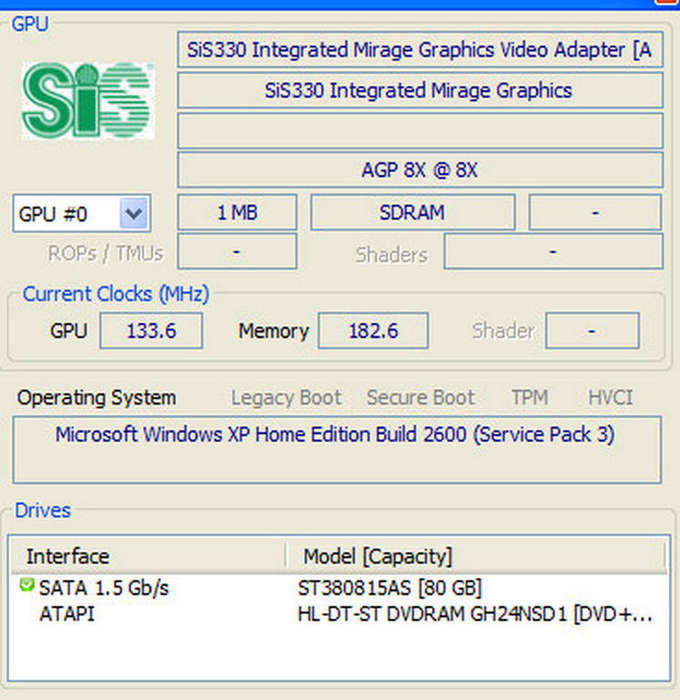Click the SiS330 Integrated Mirage Graphics chipset field
This screenshot has width=680, height=700.
click(420, 90)
